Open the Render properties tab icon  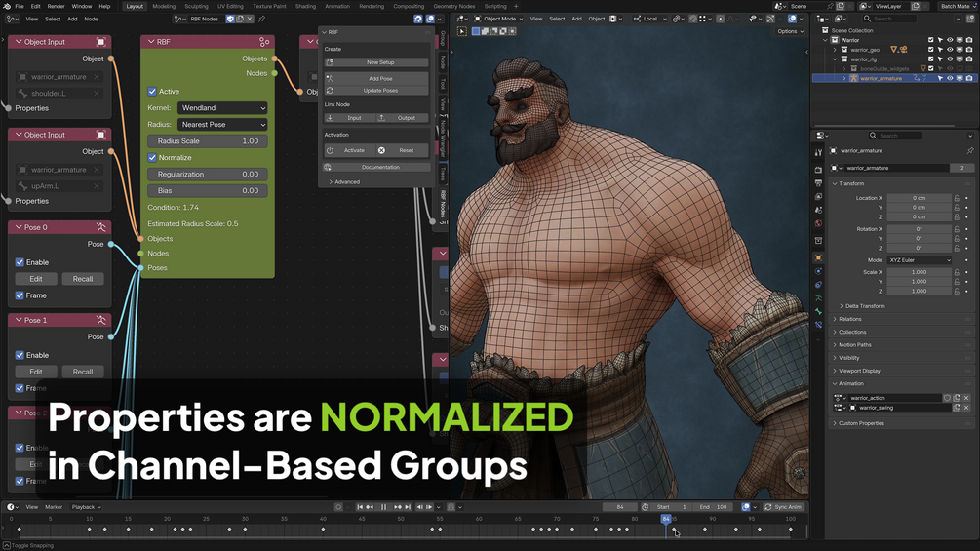tap(818, 170)
